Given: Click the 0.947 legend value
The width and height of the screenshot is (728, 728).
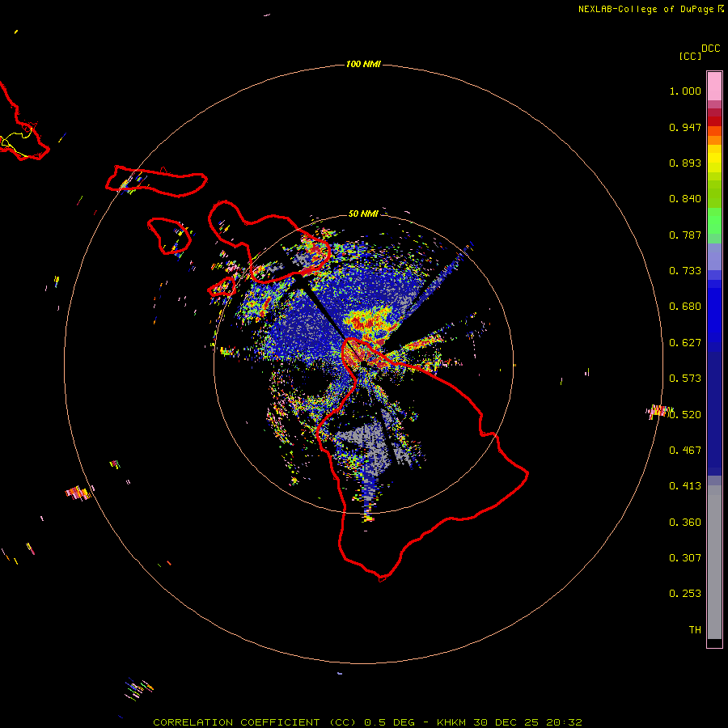Looking at the screenshot, I should (x=685, y=127).
